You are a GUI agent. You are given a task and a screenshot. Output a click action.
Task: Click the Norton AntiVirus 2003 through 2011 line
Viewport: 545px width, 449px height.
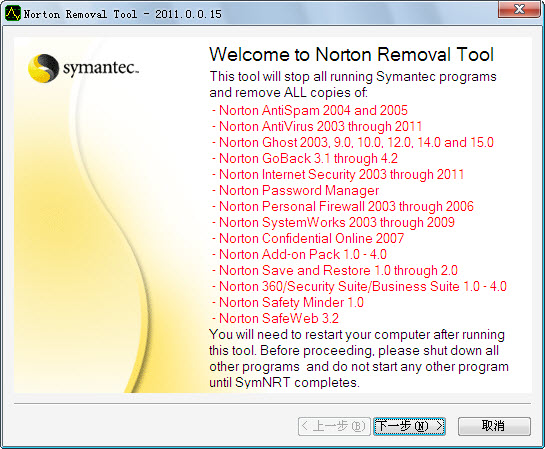tap(317, 126)
